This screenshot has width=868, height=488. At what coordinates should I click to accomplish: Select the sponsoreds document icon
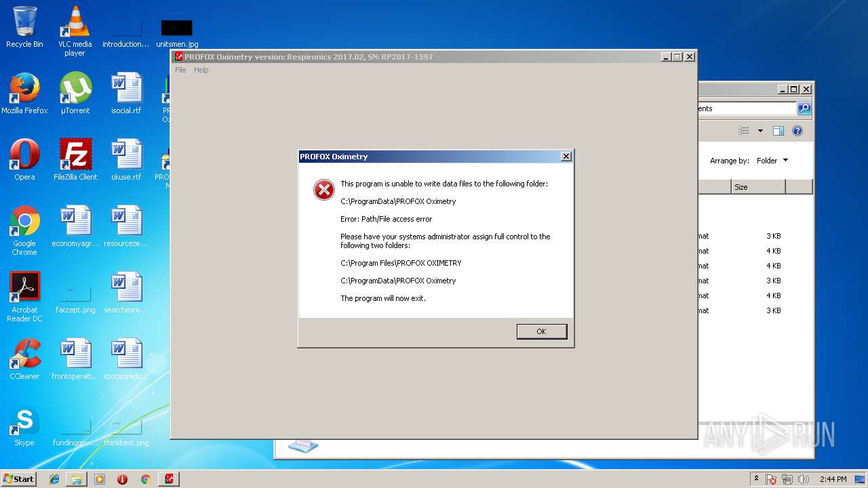click(x=126, y=359)
